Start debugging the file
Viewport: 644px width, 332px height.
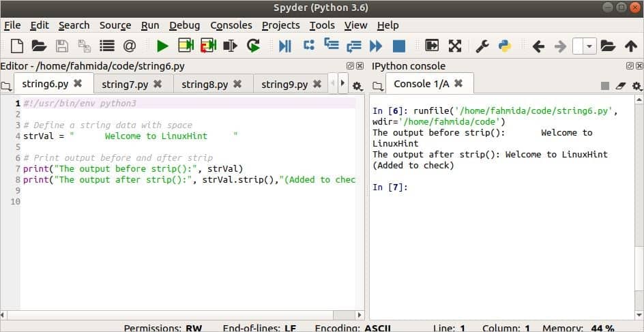(285, 46)
